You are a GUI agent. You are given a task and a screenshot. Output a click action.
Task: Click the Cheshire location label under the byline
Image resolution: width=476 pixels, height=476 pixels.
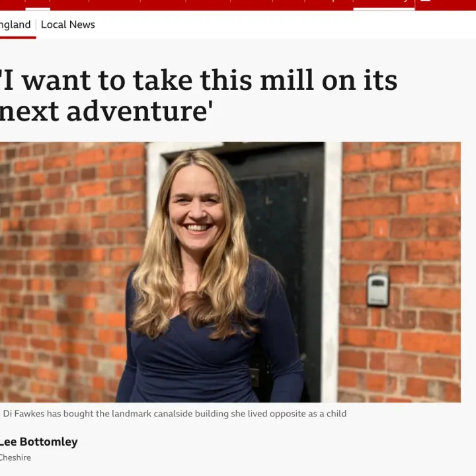[15, 457]
